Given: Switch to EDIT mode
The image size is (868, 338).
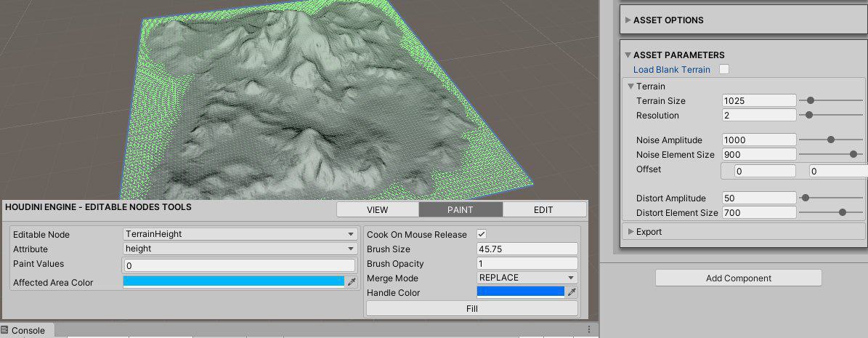Looking at the screenshot, I should (543, 209).
